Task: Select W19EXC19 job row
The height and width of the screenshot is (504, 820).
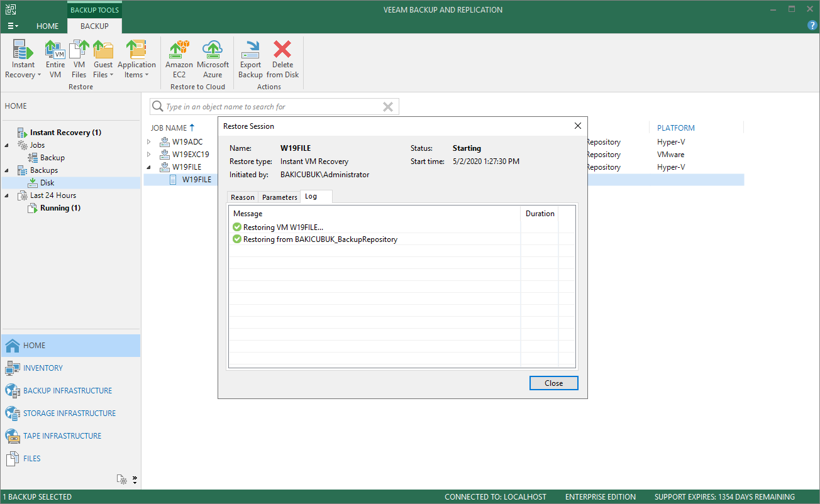Action: click(191, 155)
